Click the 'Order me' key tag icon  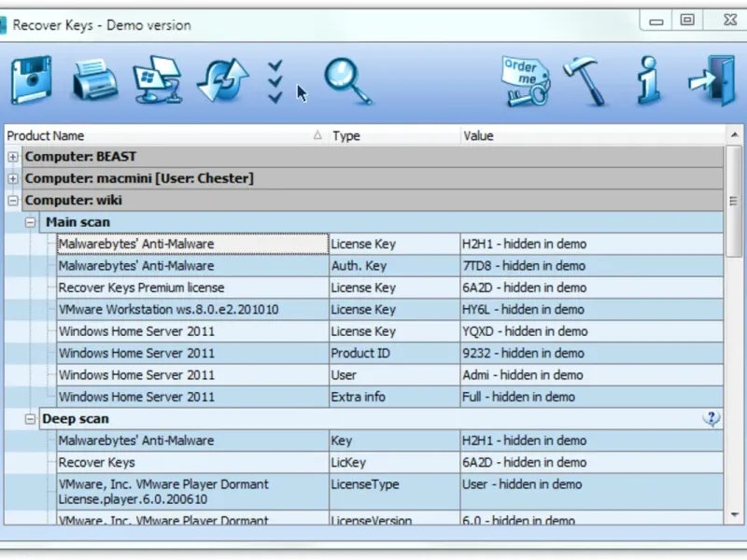coord(526,81)
